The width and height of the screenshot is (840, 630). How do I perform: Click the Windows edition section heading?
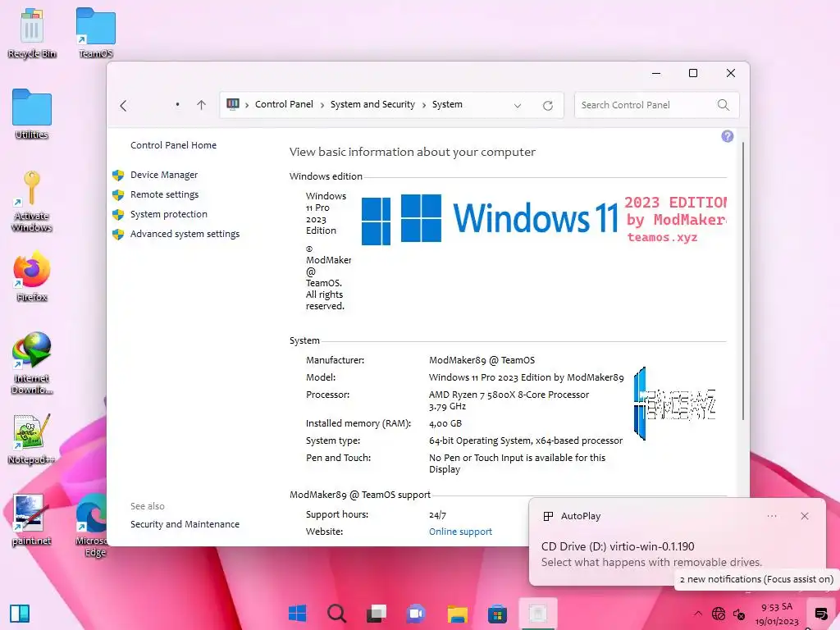326,176
